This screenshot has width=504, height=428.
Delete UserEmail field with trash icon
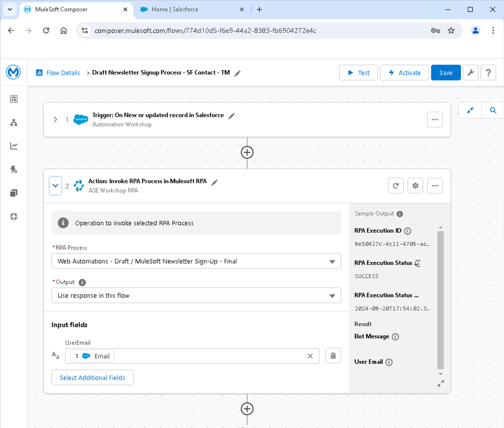(333, 356)
